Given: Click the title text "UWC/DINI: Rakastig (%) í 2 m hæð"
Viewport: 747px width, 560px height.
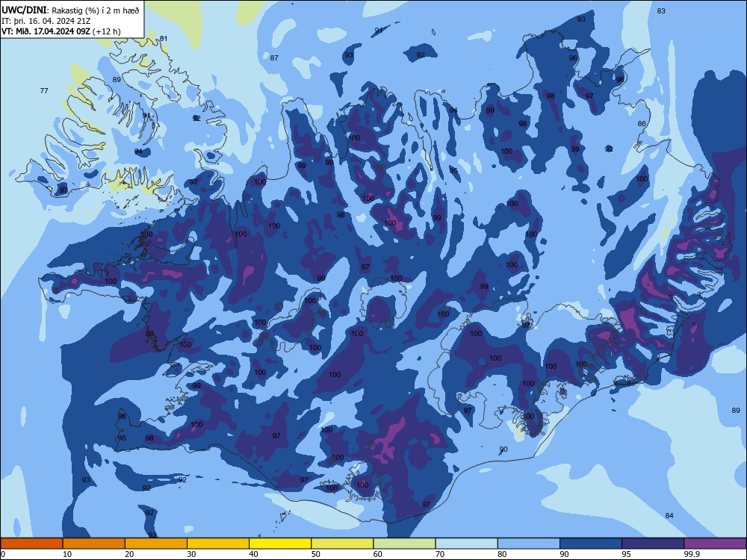Looking at the screenshot, I should (70, 10).
